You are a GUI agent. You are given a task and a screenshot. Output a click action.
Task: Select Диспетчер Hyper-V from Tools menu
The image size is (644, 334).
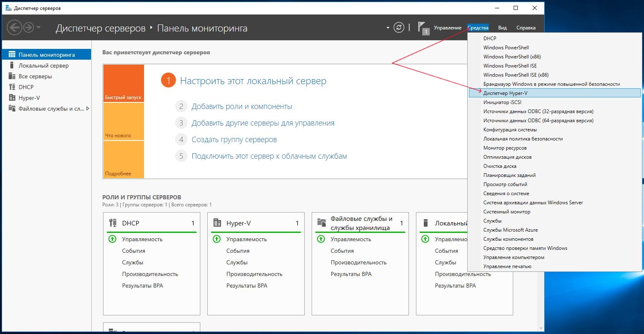[x=505, y=93]
